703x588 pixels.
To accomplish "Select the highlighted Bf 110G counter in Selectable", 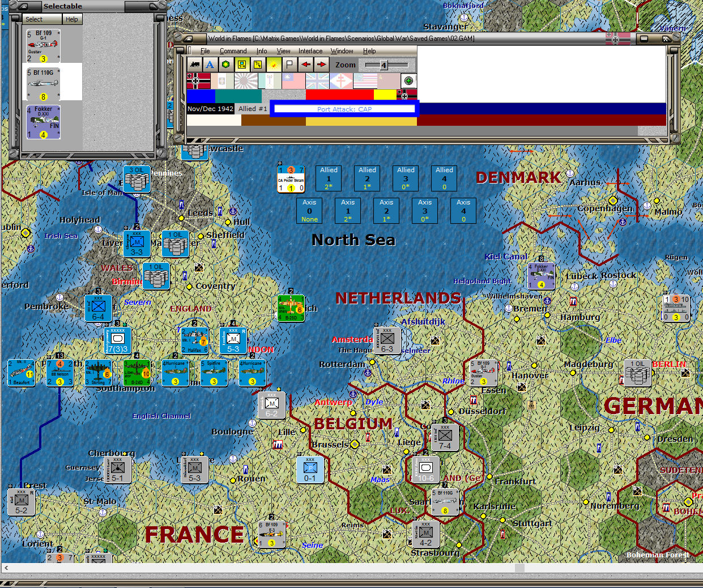I will click(x=43, y=84).
